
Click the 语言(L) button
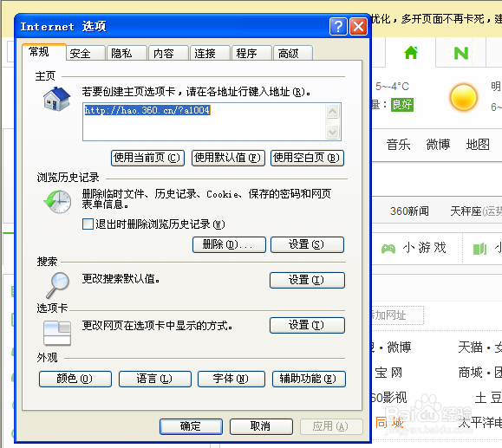coord(155,379)
